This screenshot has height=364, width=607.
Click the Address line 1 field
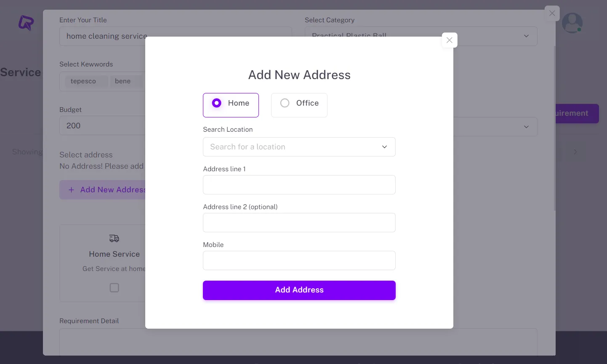pos(299,185)
